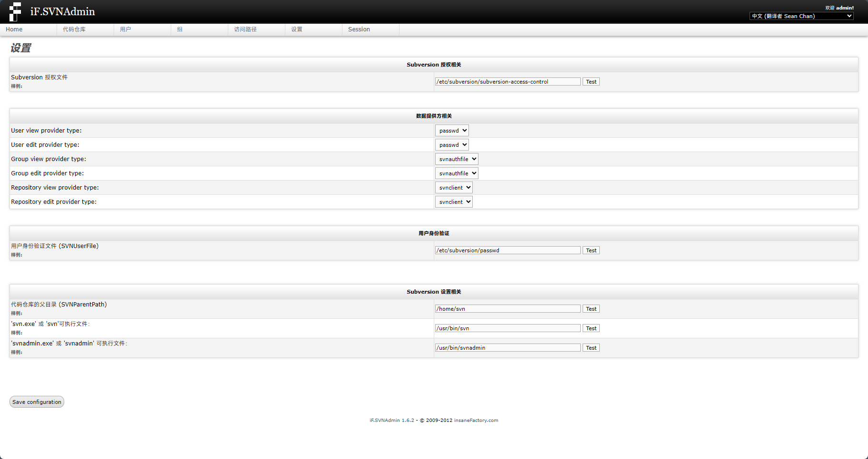
Task: Expand User edit provider type dropdown
Action: click(452, 145)
